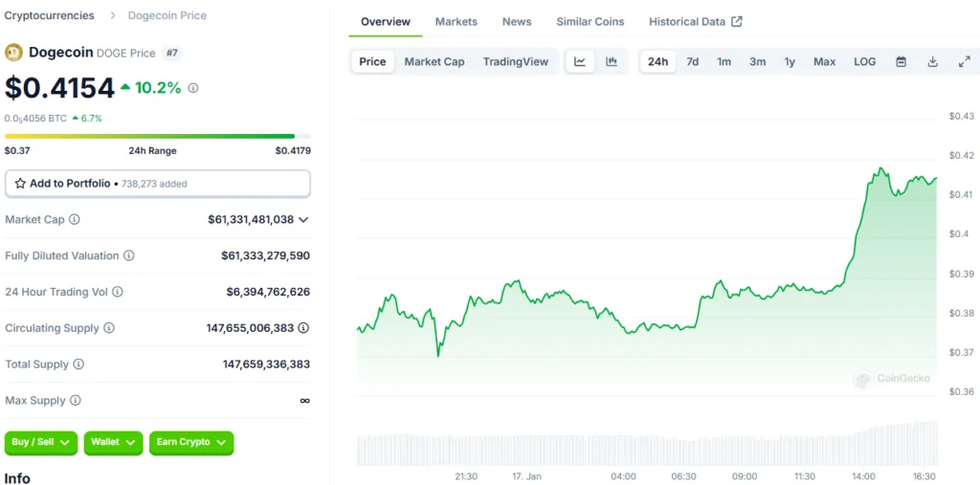The height and width of the screenshot is (485, 980).
Task: Click info icon beside Market Cap label
Action: click(x=75, y=219)
